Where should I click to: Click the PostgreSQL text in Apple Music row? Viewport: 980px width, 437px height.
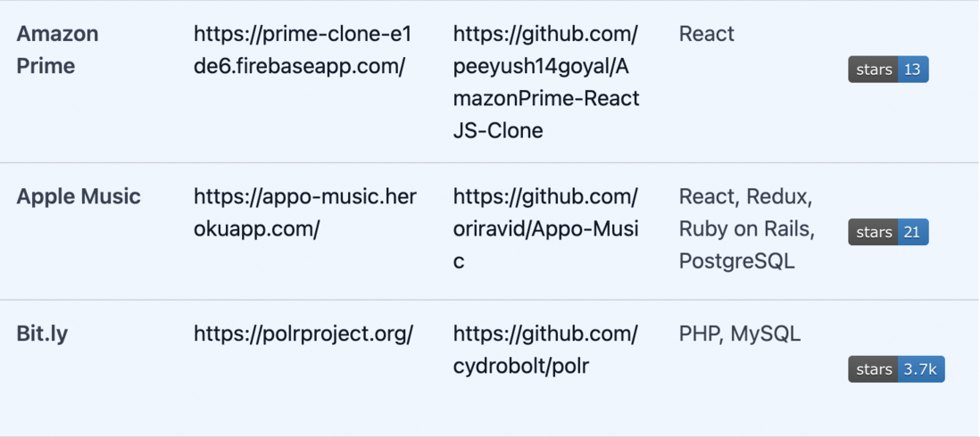pos(737,261)
